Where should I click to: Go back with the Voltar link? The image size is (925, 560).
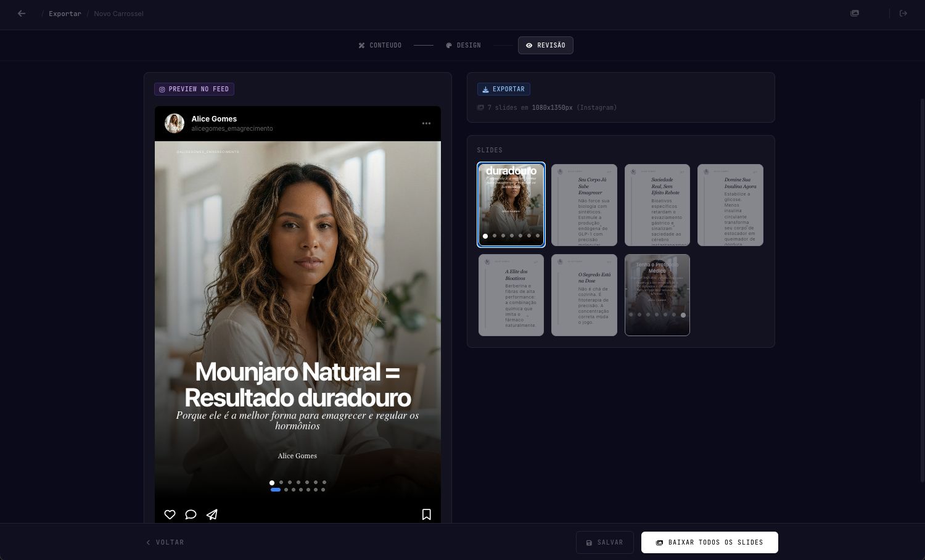[165, 543]
